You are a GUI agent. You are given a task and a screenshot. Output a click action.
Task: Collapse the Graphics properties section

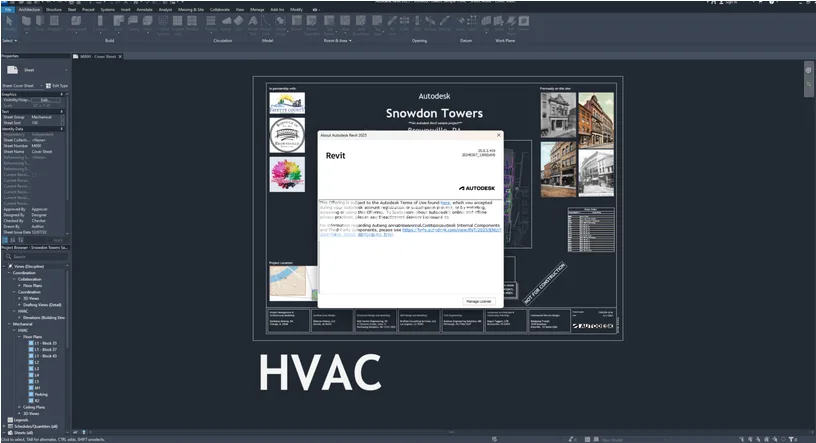[x=62, y=94]
